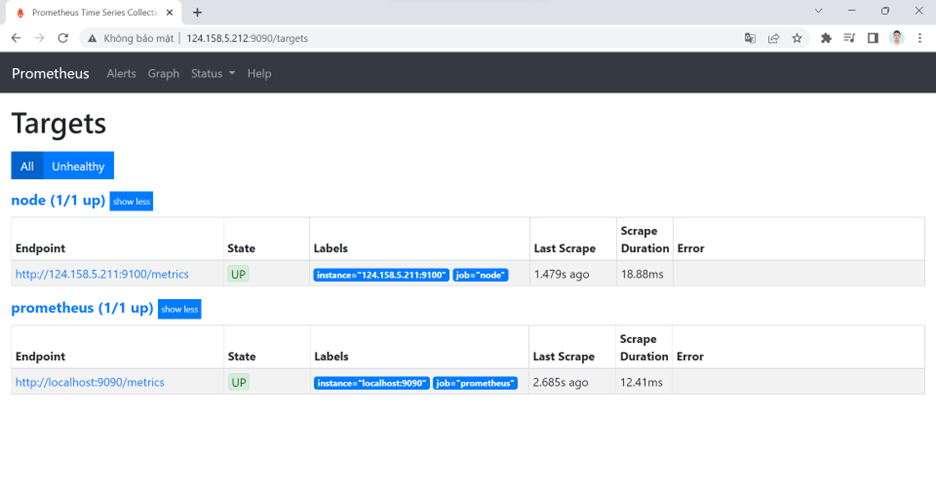Filter by Unhealthy targets
The height and width of the screenshot is (490, 936).
(x=78, y=166)
